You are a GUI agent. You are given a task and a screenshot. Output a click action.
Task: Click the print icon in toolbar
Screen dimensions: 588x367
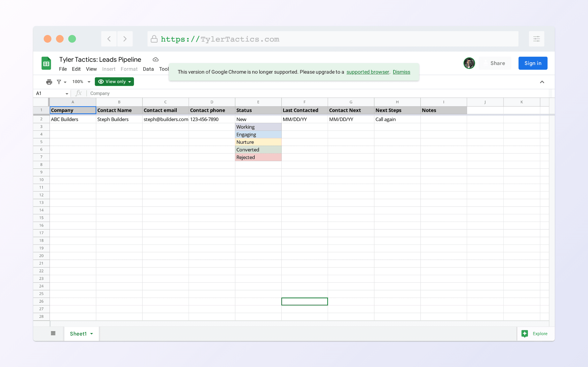tap(49, 82)
